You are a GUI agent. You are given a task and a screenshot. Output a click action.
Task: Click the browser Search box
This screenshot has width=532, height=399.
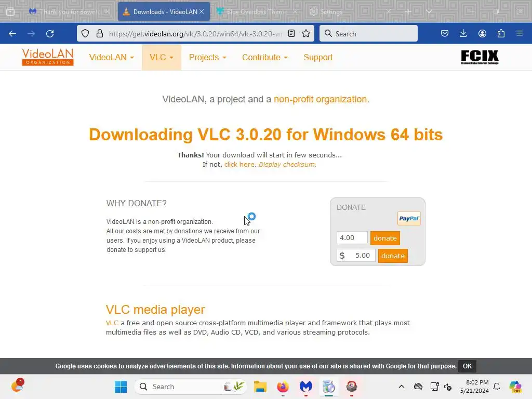pyautogui.click(x=368, y=34)
